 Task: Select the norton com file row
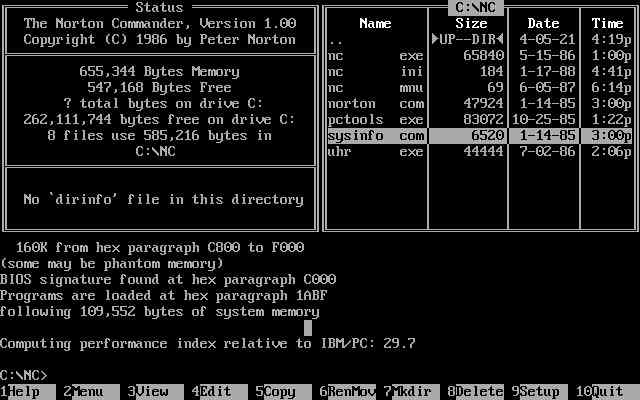tap(480, 104)
